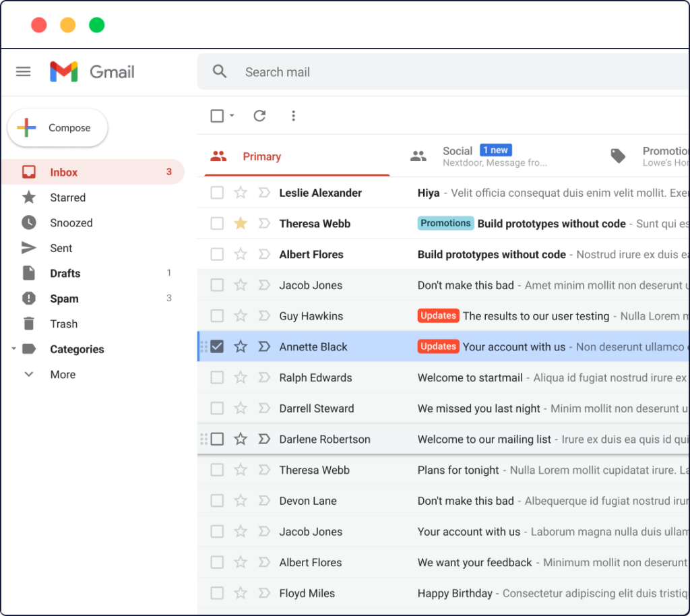This screenshot has width=690, height=616.
Task: Mark Annette Black email as important
Action: (x=264, y=346)
